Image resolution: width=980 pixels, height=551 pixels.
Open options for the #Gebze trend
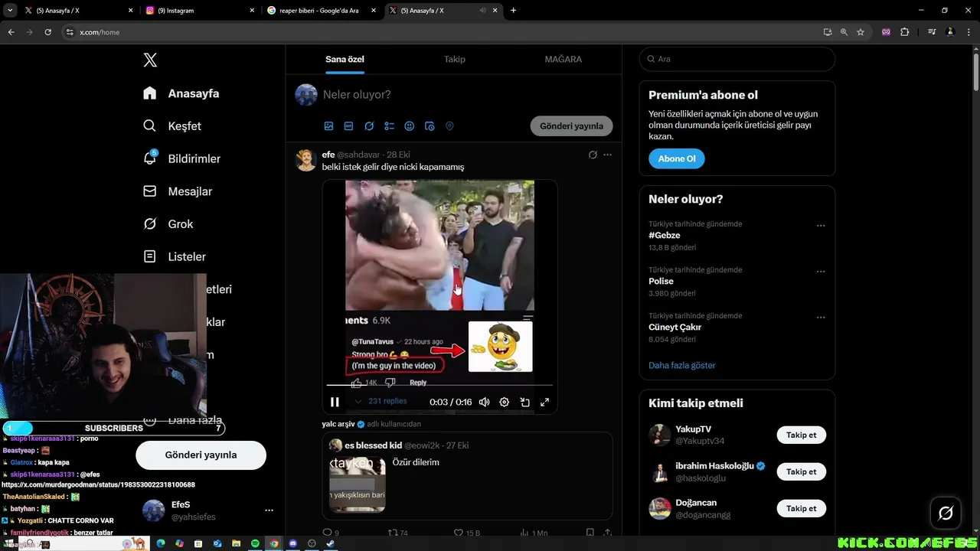821,226
